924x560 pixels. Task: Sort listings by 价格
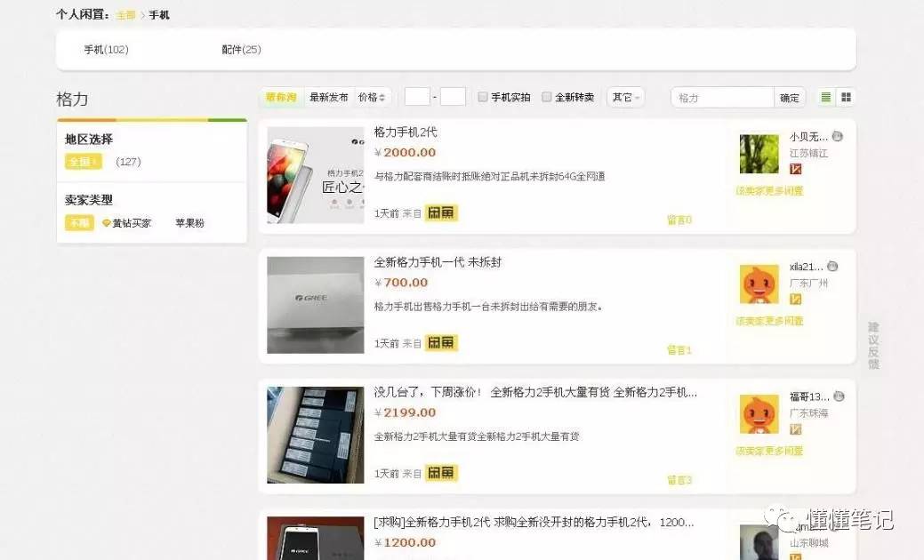coord(371,97)
